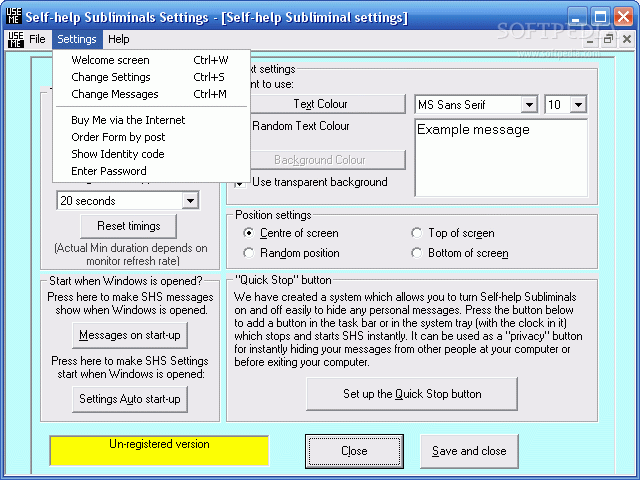Close the inner settings child window
This screenshot has width=640, height=480.
[627, 39]
